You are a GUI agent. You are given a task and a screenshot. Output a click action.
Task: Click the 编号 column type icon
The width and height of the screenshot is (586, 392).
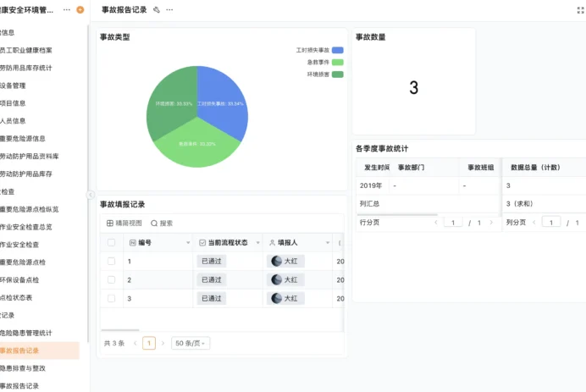(x=133, y=243)
